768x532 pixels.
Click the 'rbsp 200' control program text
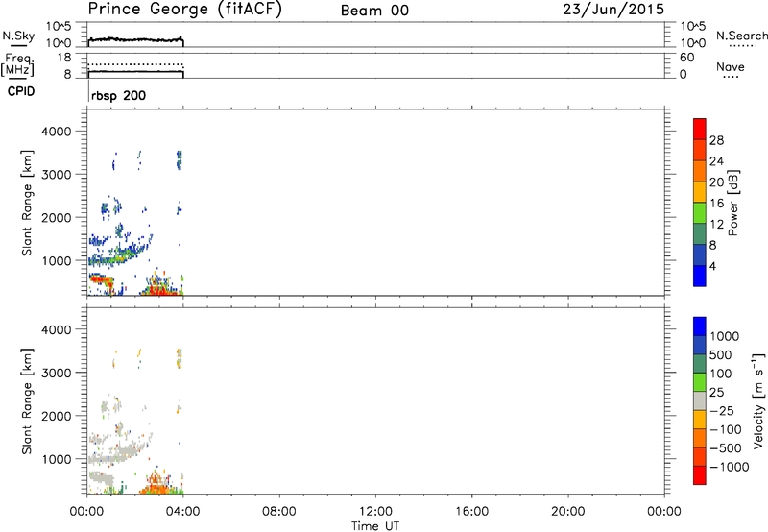(x=118, y=95)
